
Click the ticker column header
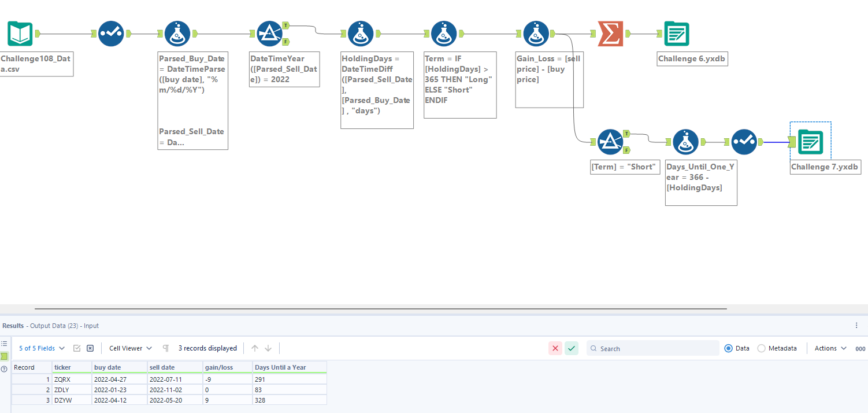pos(72,367)
